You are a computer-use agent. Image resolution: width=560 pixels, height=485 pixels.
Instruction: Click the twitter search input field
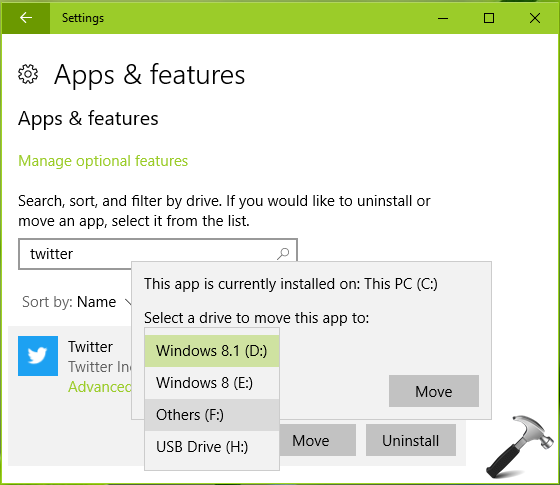click(x=158, y=254)
